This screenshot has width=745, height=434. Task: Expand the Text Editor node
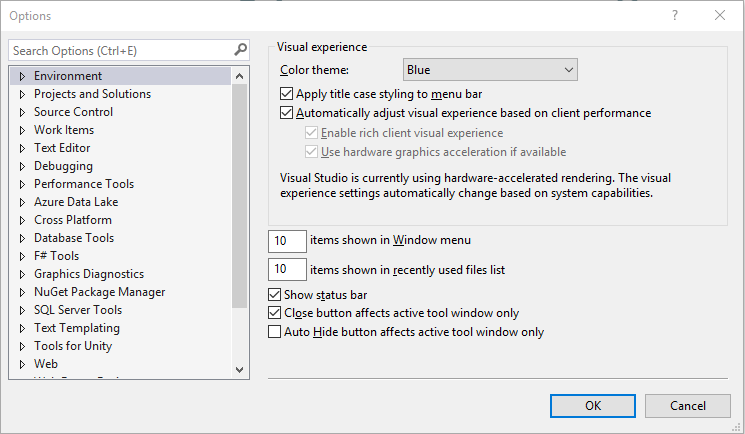(x=22, y=148)
